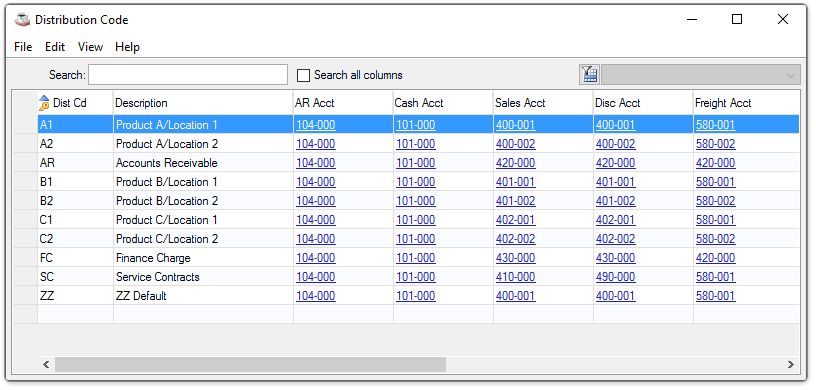Select the Accounts Receivable description cell

pyautogui.click(x=203, y=163)
